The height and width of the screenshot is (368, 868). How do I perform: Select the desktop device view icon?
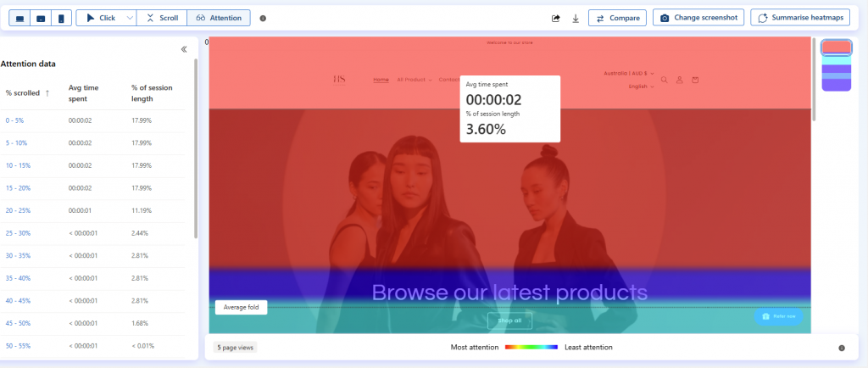coord(19,18)
